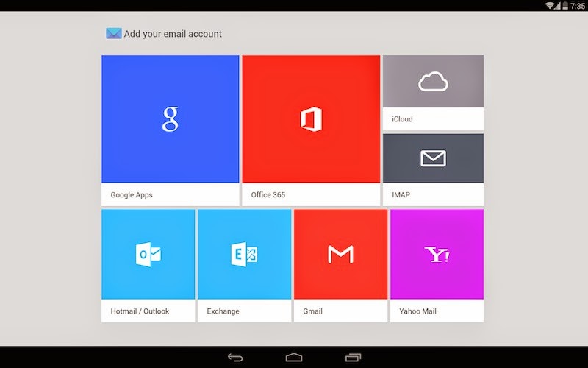
Task: Choose the Yahoo Mail label
Action: pos(417,311)
